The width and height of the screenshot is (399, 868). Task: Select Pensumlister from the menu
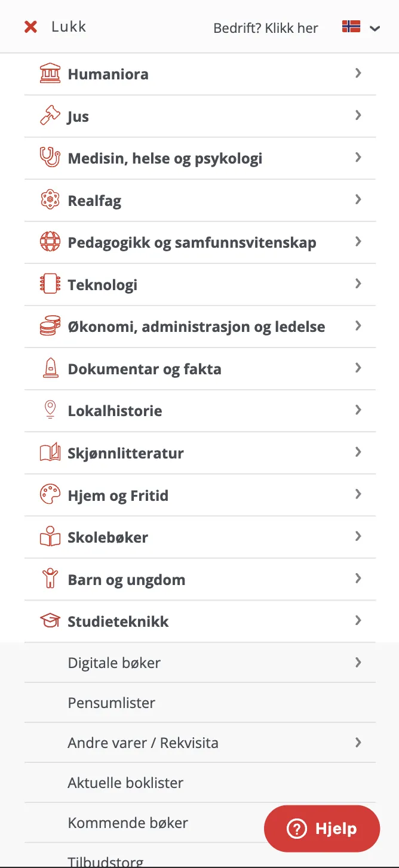tap(112, 703)
